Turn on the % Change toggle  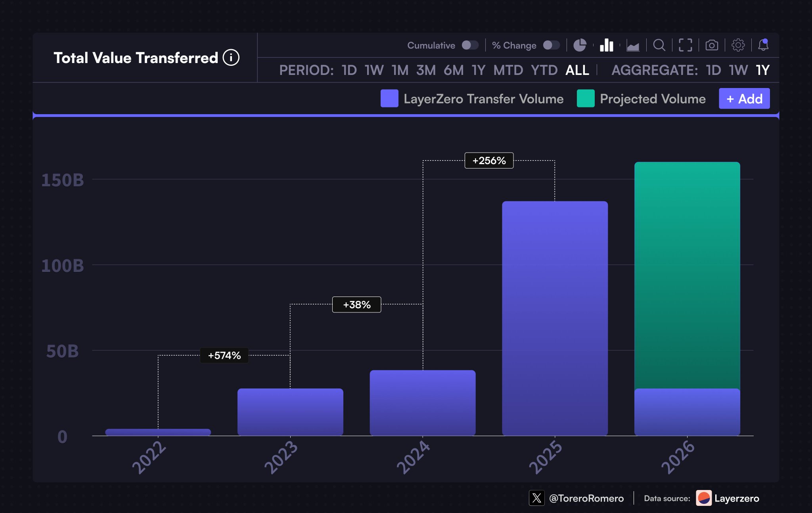point(551,45)
